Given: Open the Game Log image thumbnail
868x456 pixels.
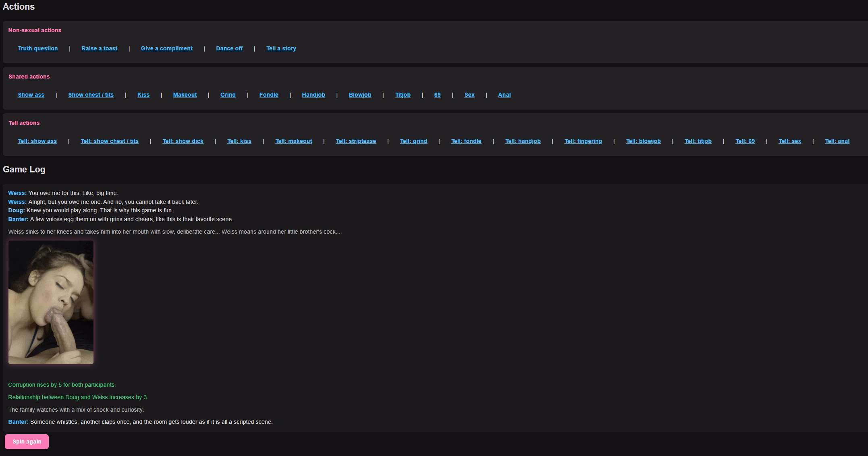Looking at the screenshot, I should [x=51, y=302].
